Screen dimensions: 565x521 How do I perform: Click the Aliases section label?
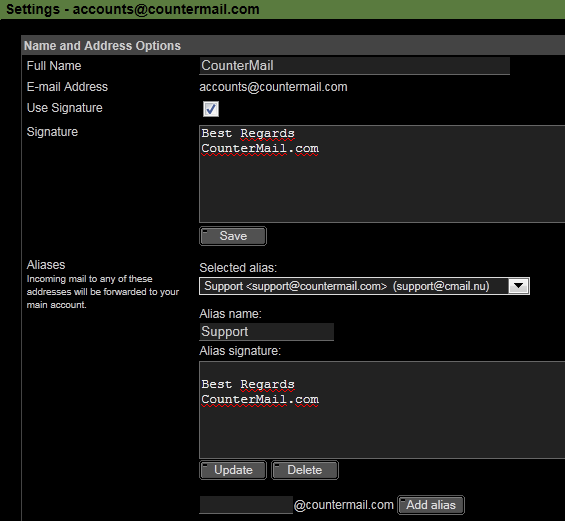click(46, 265)
